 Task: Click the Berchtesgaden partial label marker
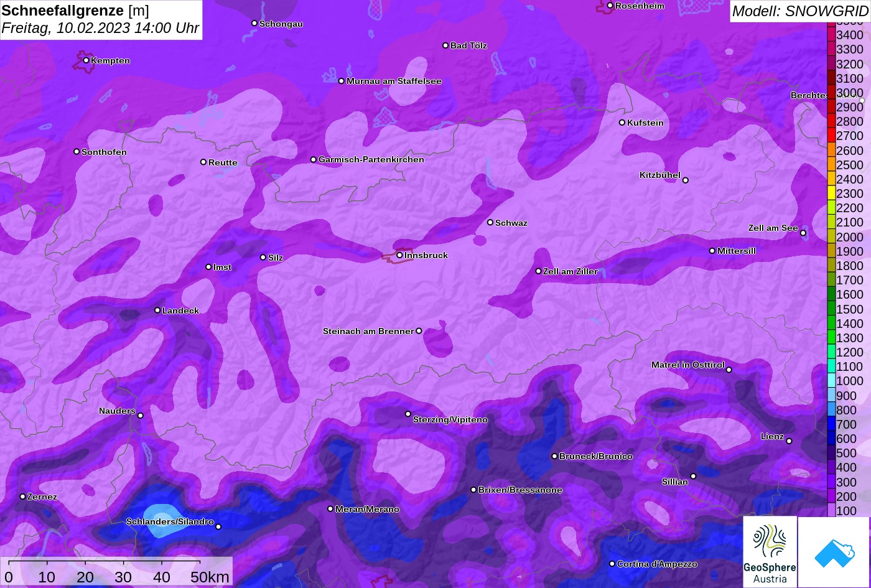click(862, 100)
